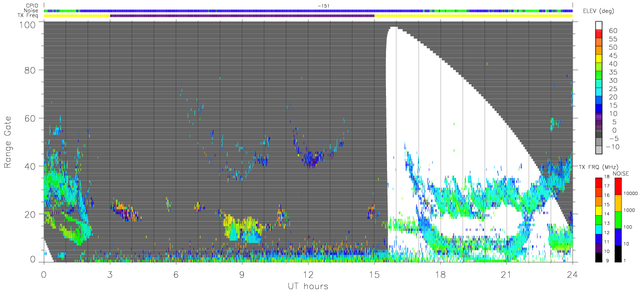Click the -10 label on the ELEV colorbar
Viewport: 644px width, 297px height.
pyautogui.click(x=612, y=147)
